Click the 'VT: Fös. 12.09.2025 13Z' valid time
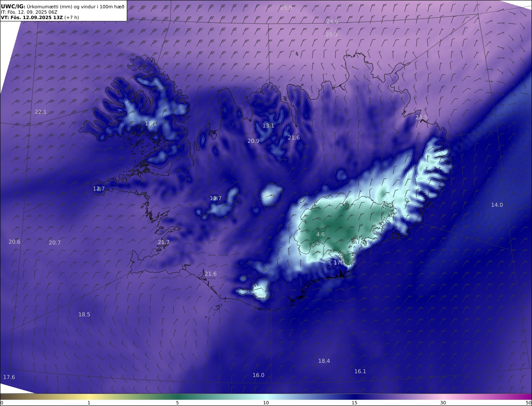The image size is (532, 406). tap(32, 17)
